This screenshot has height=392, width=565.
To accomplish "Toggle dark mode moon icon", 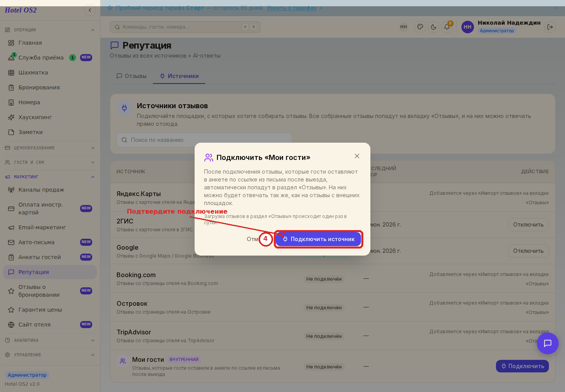I will click(434, 27).
